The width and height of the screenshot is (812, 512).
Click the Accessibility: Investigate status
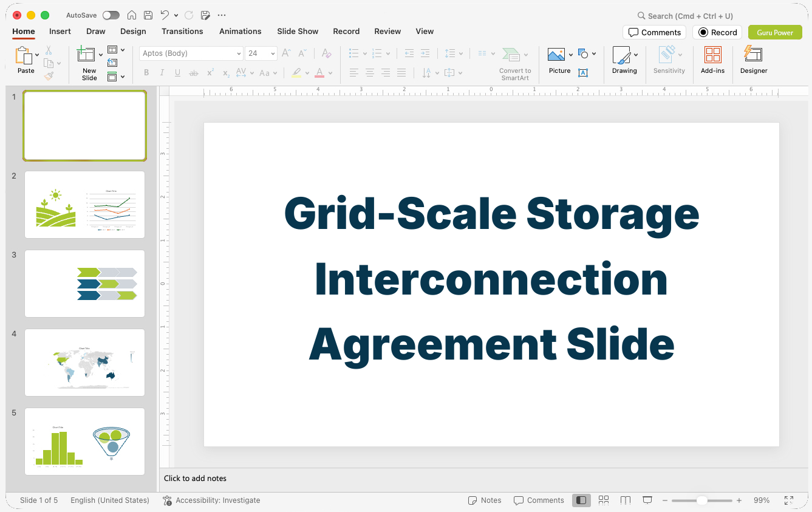tap(211, 500)
